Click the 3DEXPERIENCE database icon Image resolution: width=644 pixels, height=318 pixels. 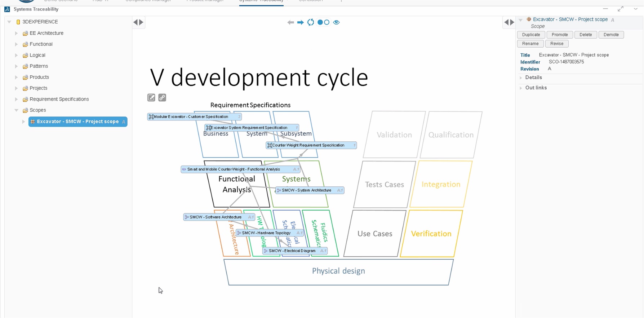coord(18,22)
